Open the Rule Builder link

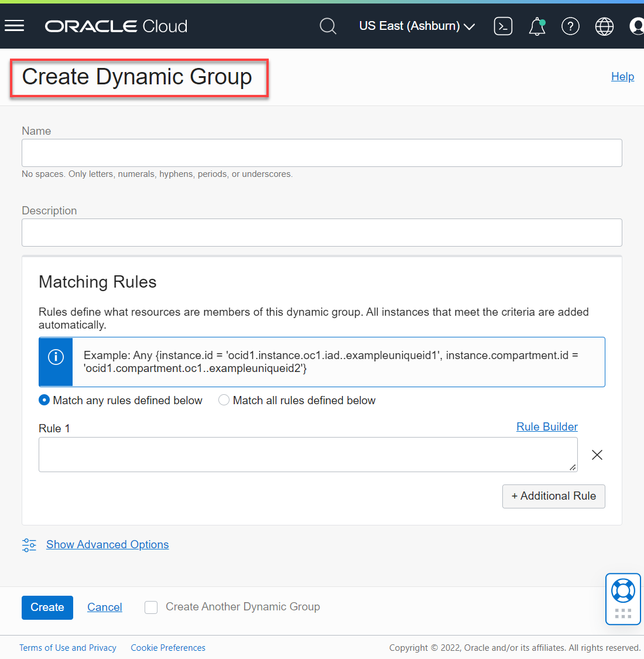(x=547, y=427)
